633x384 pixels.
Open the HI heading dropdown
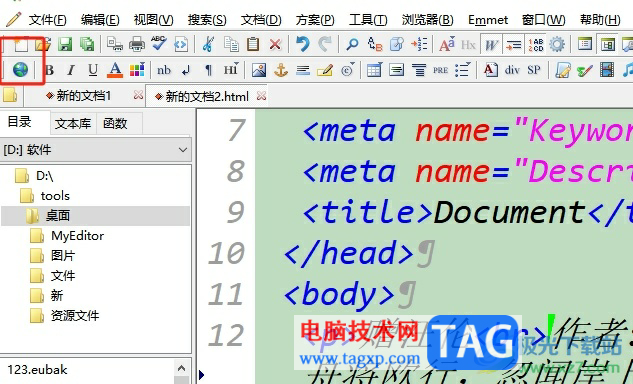(x=231, y=70)
